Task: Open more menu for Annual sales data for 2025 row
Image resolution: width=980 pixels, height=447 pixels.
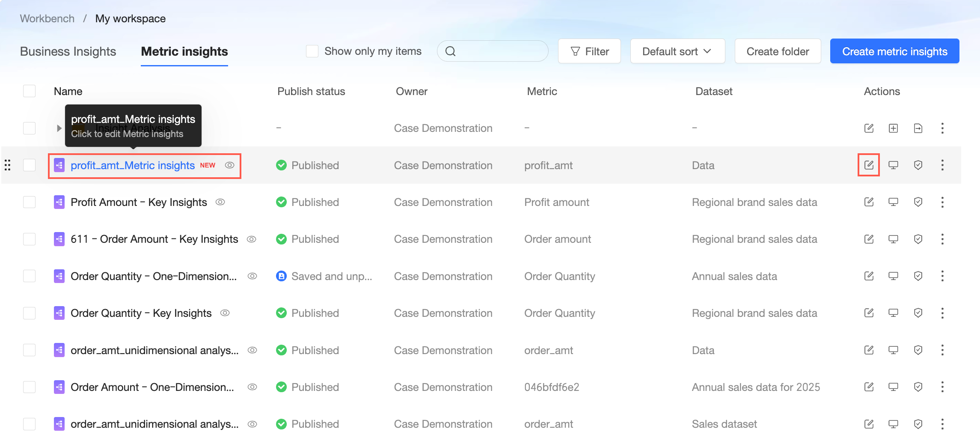Action: click(x=942, y=387)
